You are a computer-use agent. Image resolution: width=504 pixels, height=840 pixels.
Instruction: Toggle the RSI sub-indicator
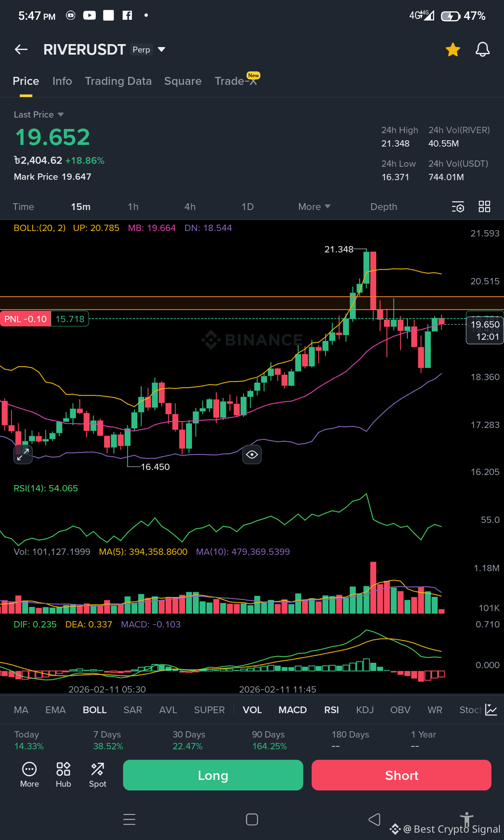click(x=331, y=710)
